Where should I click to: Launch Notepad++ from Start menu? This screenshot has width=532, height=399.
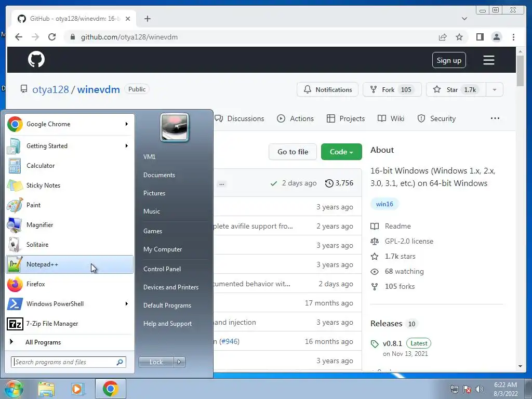[x=70, y=264]
